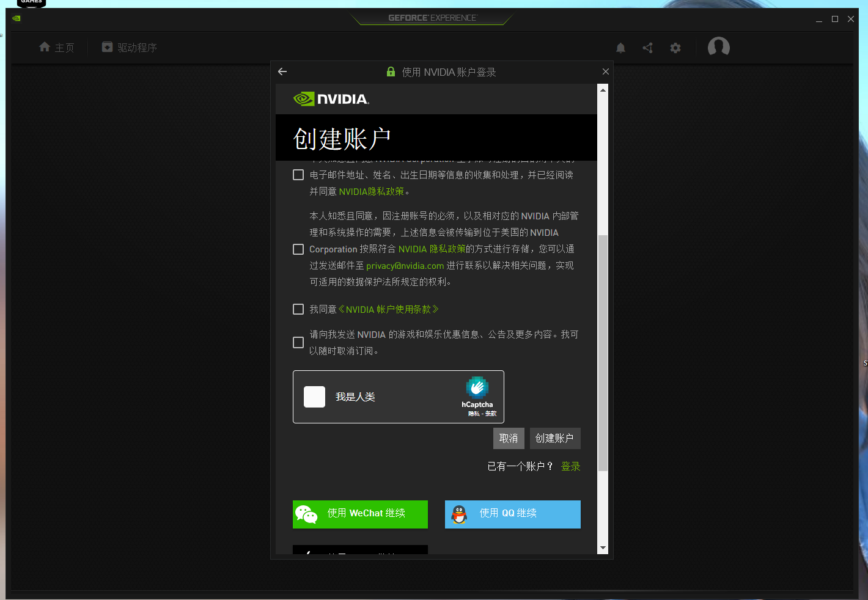Open GeForce Experience settings gear

point(675,47)
